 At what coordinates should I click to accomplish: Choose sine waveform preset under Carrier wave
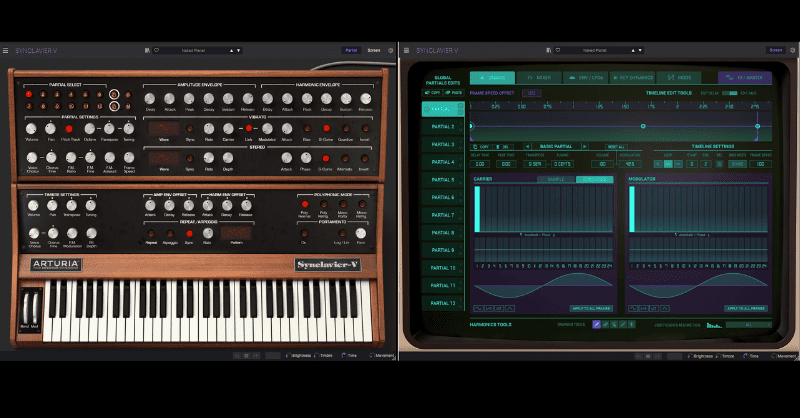(x=478, y=308)
